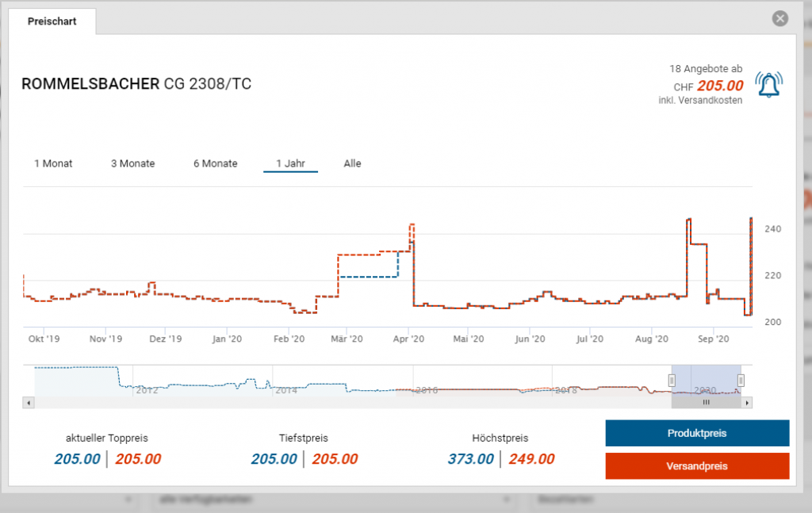This screenshot has height=513, width=812.
Task: Select the Preischart tab
Action: pos(52,21)
